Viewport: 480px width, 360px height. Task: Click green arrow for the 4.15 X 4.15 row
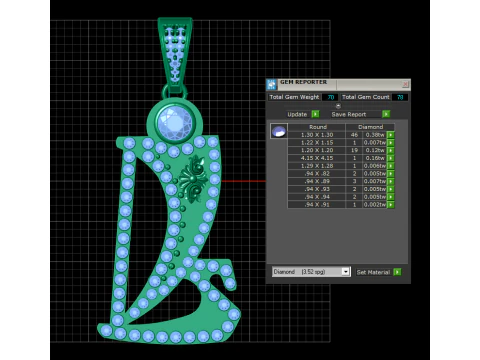tap(391, 158)
